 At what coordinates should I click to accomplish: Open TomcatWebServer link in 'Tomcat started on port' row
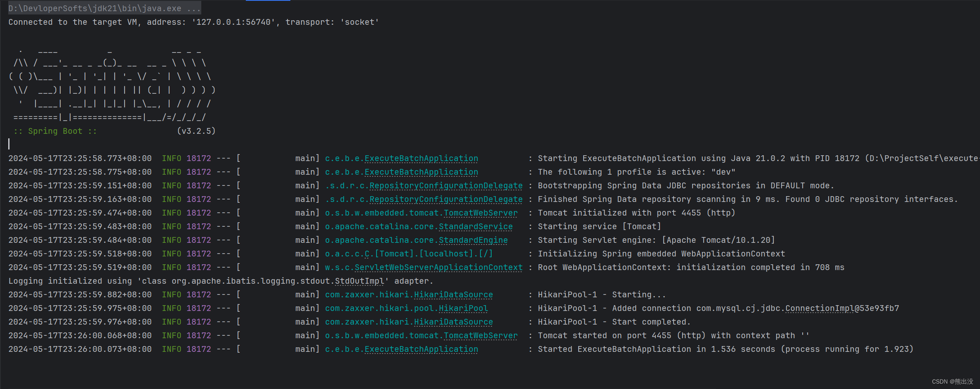(481, 335)
